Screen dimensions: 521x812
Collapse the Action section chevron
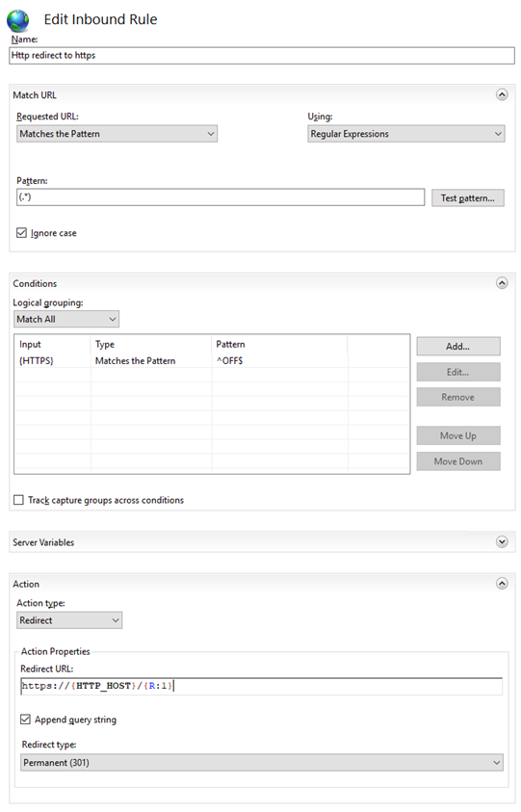click(x=502, y=584)
